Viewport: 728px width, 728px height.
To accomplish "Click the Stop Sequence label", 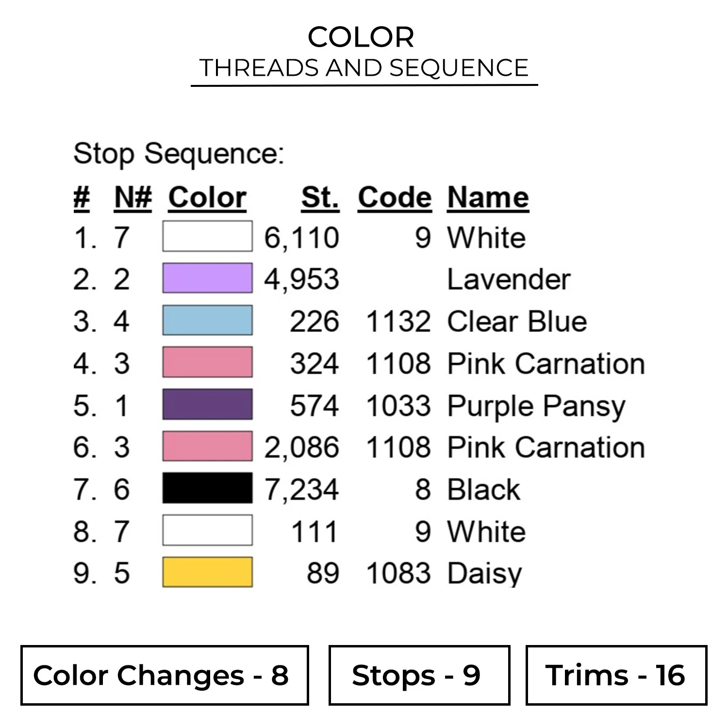I will click(179, 154).
